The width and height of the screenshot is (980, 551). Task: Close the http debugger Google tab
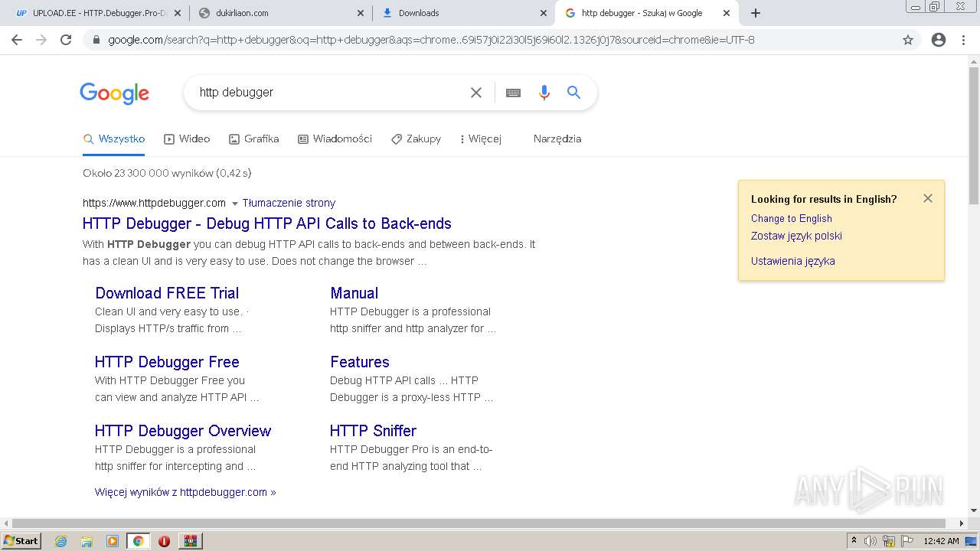tap(727, 13)
